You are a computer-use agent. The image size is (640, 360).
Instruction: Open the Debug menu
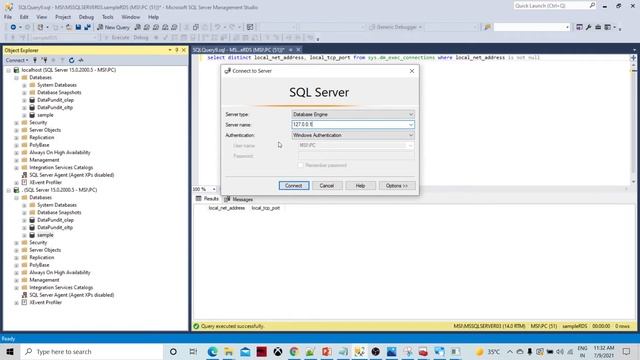[x=86, y=17]
